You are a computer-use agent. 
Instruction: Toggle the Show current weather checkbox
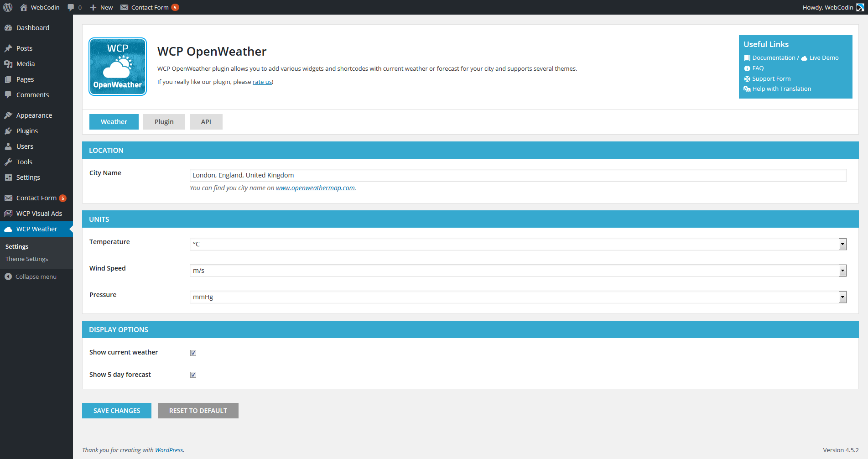coord(193,353)
